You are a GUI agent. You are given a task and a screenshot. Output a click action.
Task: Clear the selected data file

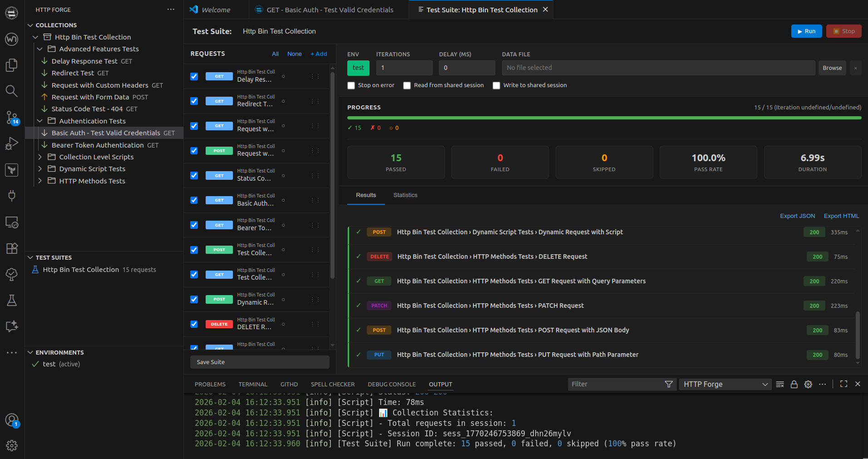click(x=855, y=68)
